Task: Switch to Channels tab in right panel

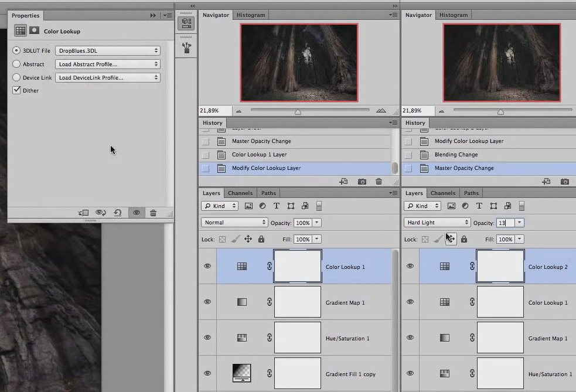Action: pyautogui.click(x=442, y=193)
